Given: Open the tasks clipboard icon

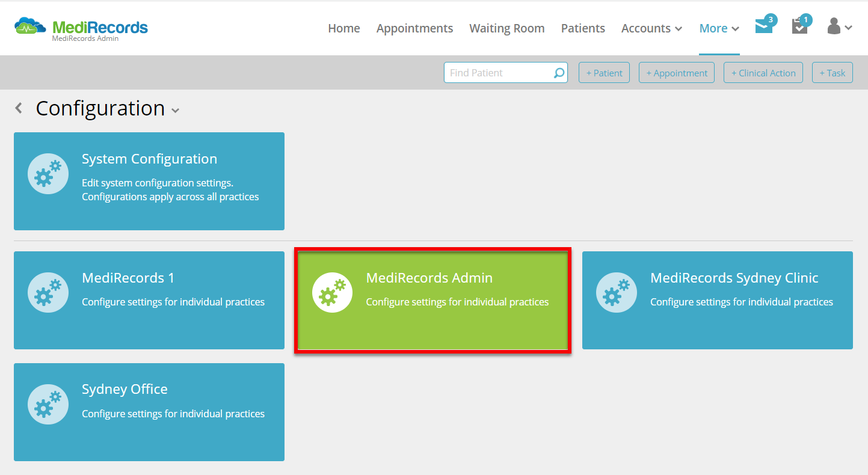Looking at the screenshot, I should pyautogui.click(x=799, y=27).
